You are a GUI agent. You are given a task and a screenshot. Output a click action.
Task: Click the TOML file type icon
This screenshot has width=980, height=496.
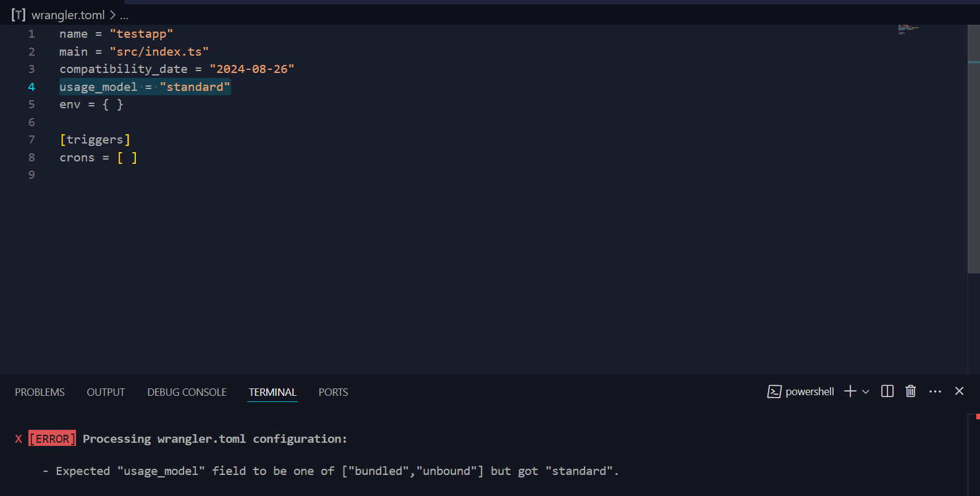click(x=18, y=15)
